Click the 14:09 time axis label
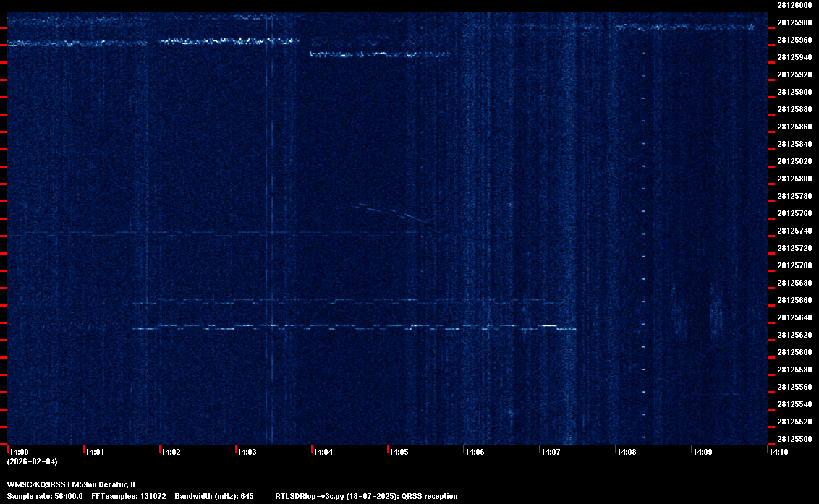Screen dimensions: 819x504 [x=703, y=453]
